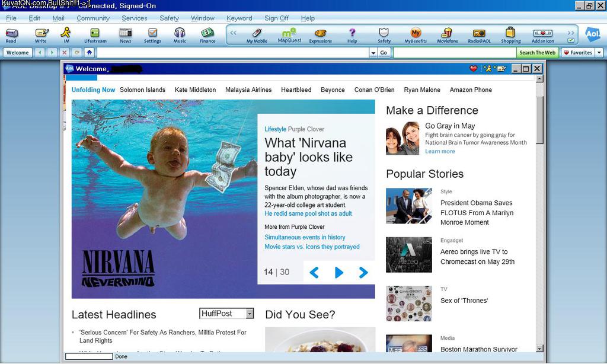Click inside the web search input field
Screen dimensions: 607x364
(455, 53)
